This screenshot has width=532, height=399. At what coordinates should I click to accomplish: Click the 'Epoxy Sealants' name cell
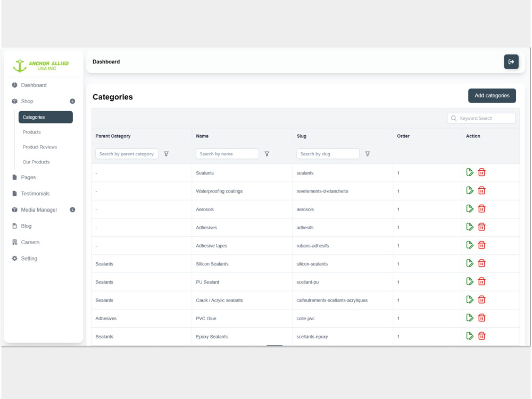click(212, 337)
